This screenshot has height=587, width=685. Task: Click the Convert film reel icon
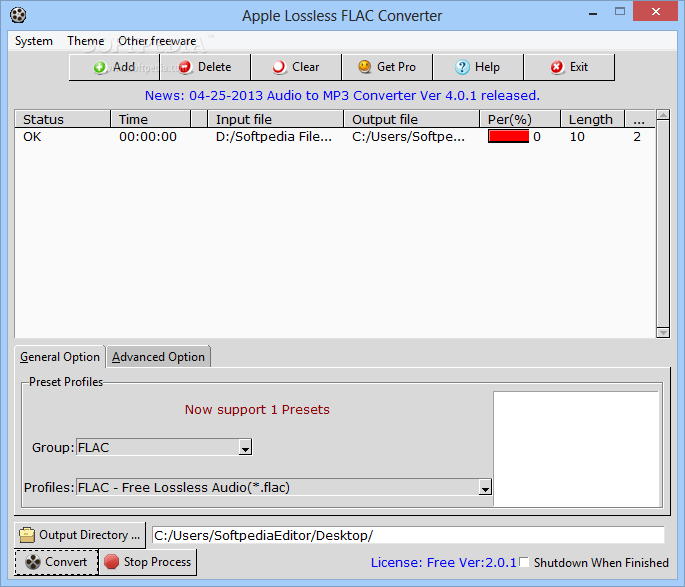point(33,562)
